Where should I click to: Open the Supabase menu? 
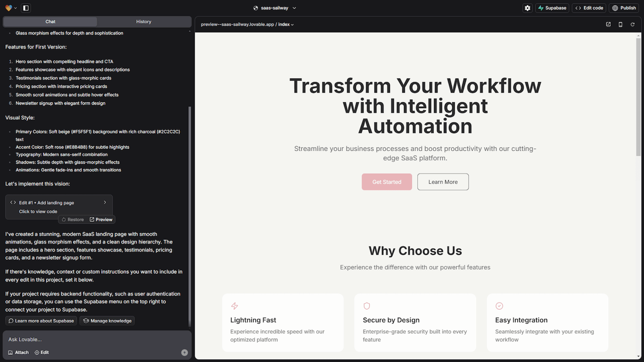click(552, 8)
